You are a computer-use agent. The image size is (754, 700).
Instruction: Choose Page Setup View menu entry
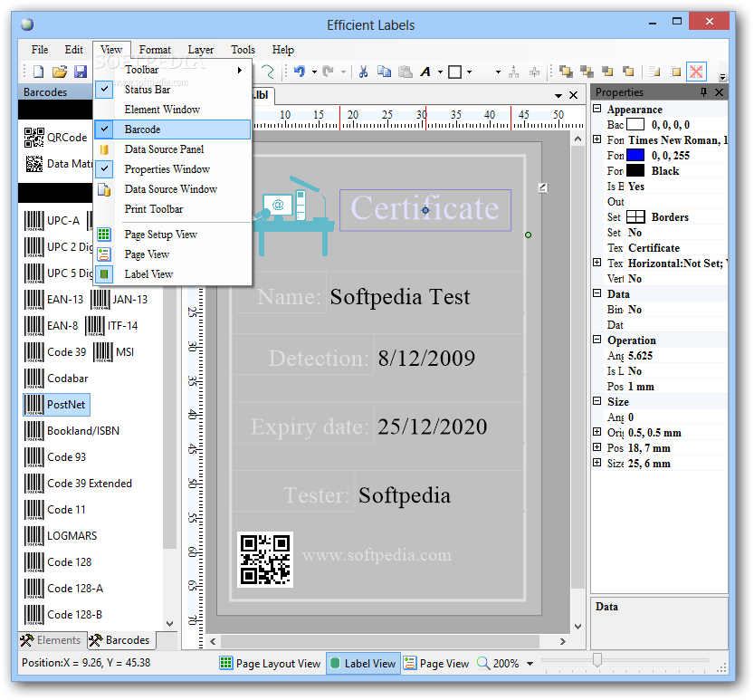coord(172,235)
